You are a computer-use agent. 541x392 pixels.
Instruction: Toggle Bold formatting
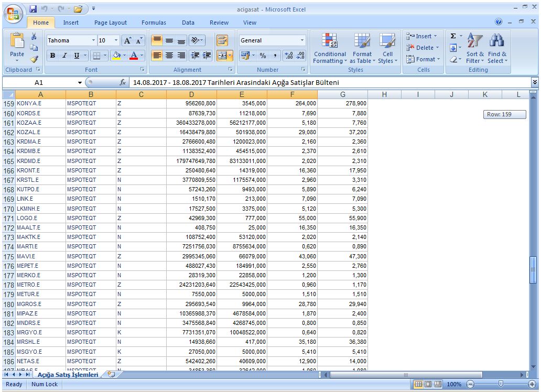(x=52, y=55)
